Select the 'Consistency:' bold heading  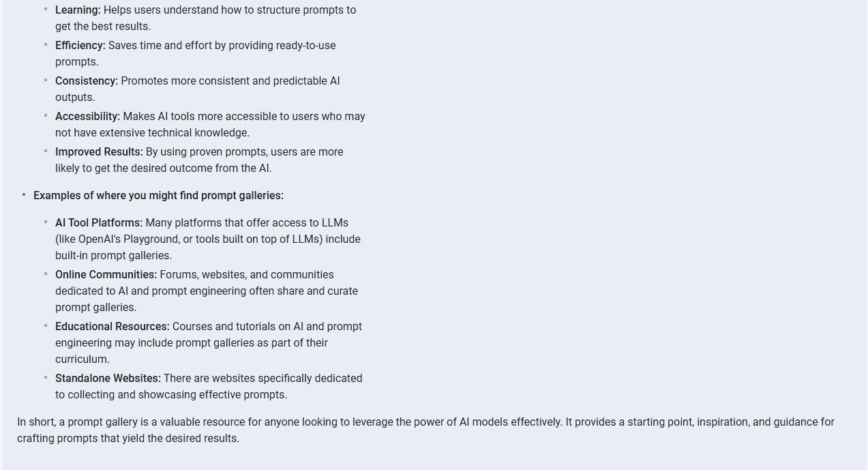click(x=87, y=81)
